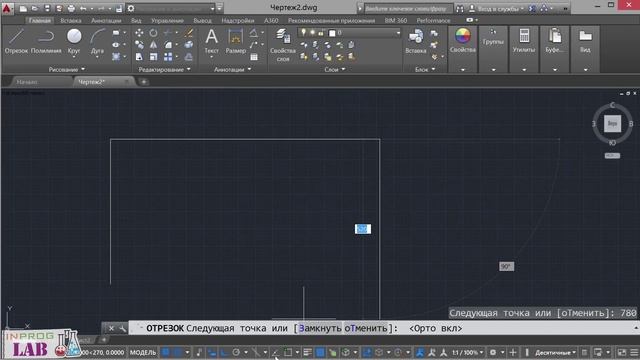Close the command line with X button

(111, 328)
